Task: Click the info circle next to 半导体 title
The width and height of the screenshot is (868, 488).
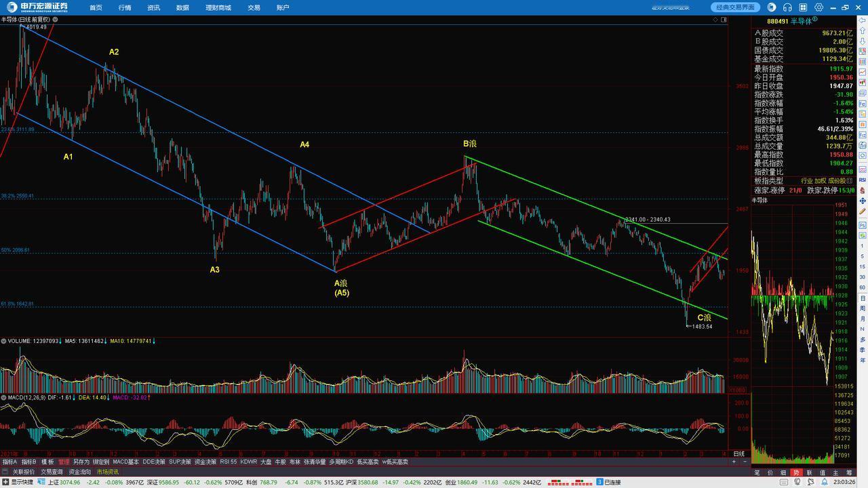Action: coord(815,20)
